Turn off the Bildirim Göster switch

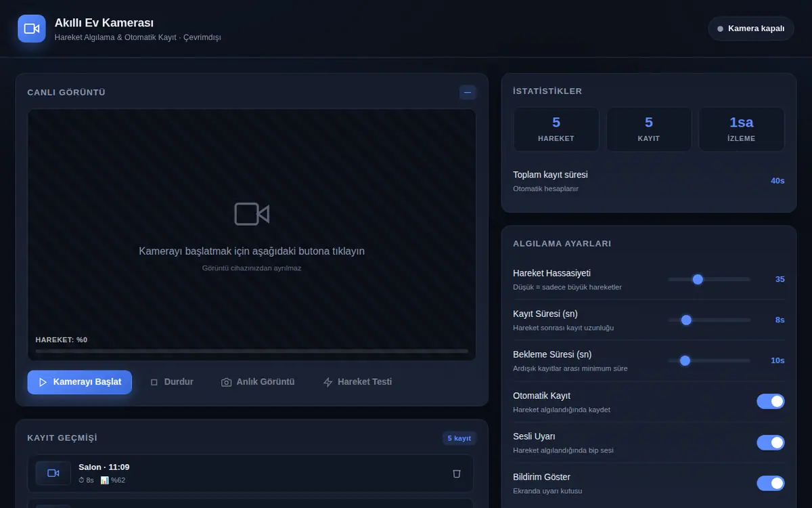point(771,483)
